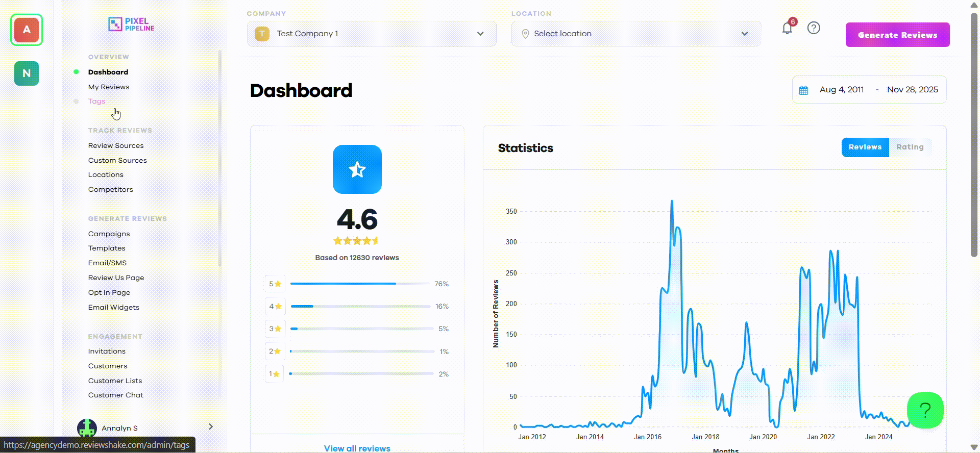This screenshot has width=980, height=453.
Task: Select the Reviews statistics toggle
Action: (865, 147)
